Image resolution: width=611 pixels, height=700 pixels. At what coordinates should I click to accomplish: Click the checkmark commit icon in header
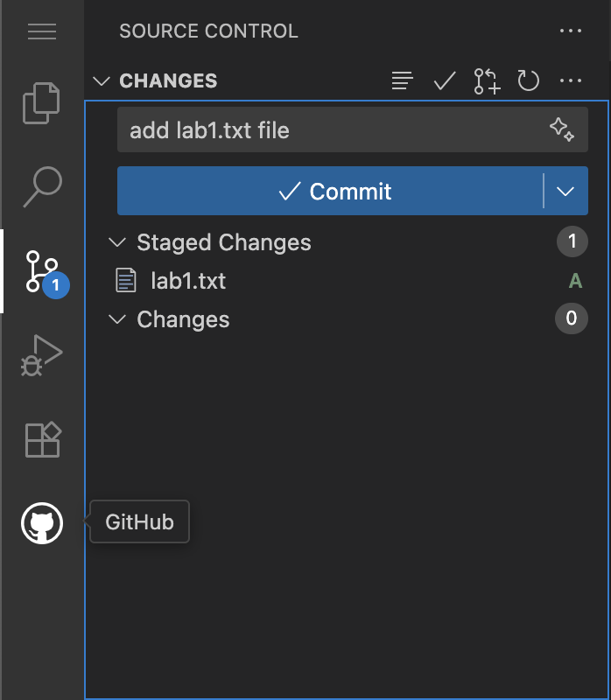445,81
